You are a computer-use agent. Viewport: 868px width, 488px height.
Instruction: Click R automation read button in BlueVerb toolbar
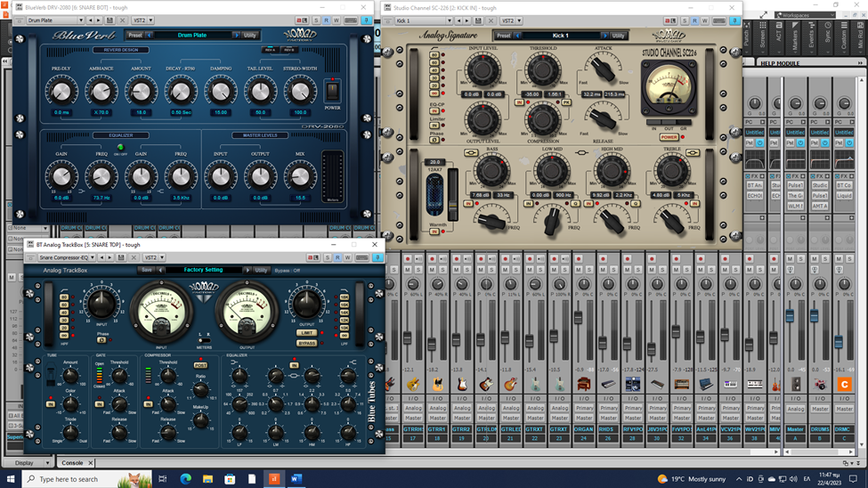326,20
